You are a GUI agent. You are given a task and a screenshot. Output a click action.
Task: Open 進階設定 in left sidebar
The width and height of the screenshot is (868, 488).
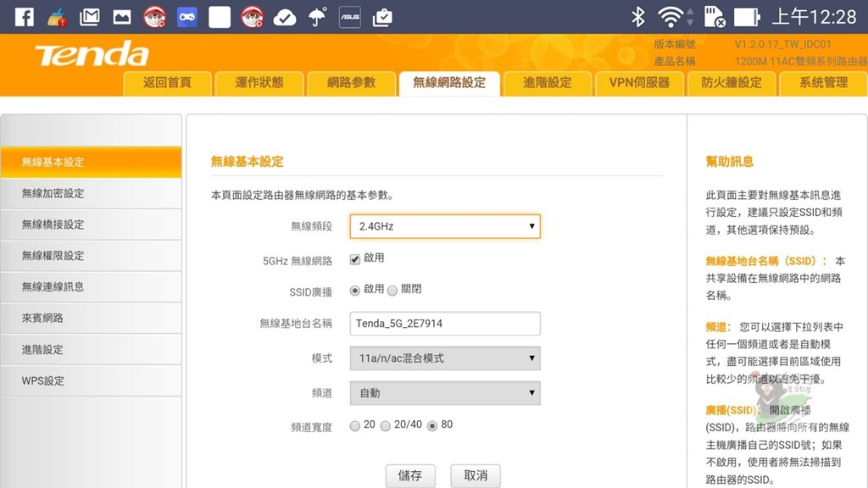tap(92, 350)
